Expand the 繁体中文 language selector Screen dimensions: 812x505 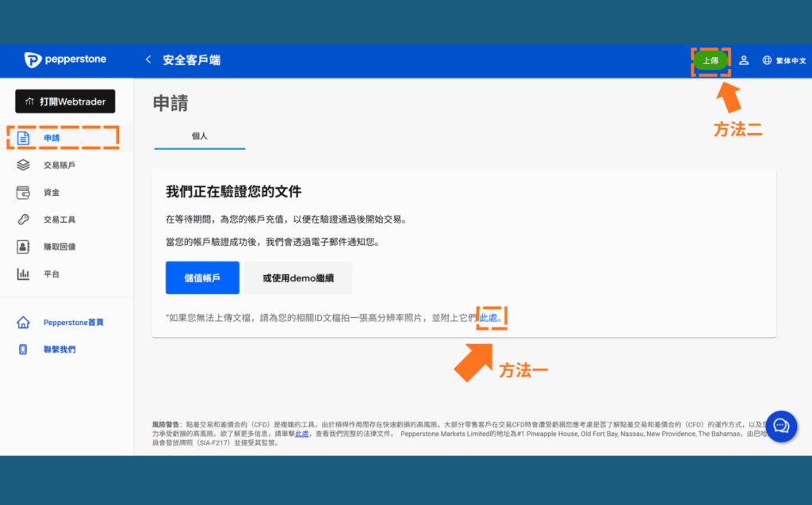click(791, 60)
